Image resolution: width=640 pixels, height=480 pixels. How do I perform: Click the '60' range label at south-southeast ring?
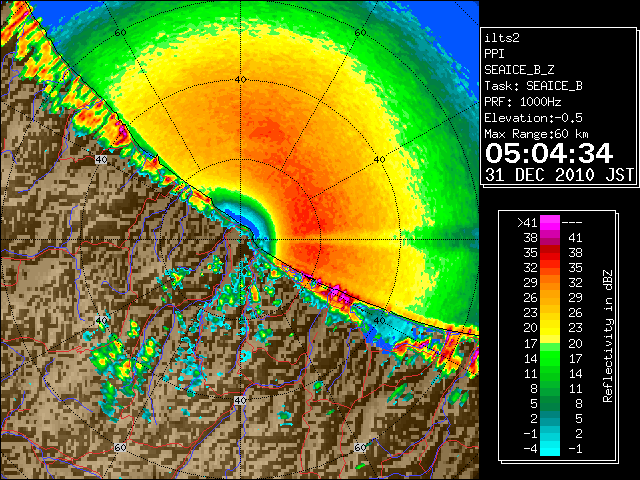360,447
